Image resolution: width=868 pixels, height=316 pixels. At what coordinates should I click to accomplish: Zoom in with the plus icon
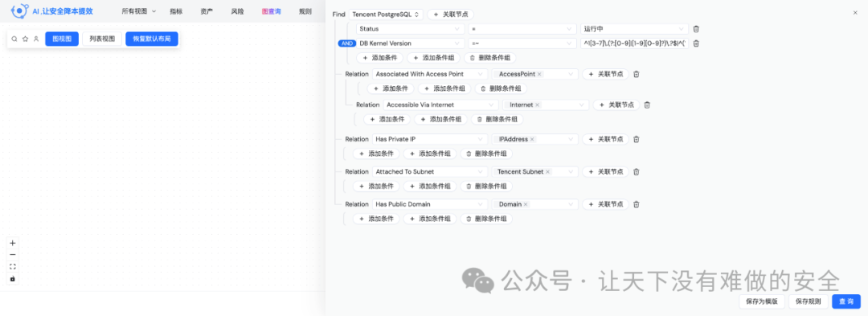13,243
